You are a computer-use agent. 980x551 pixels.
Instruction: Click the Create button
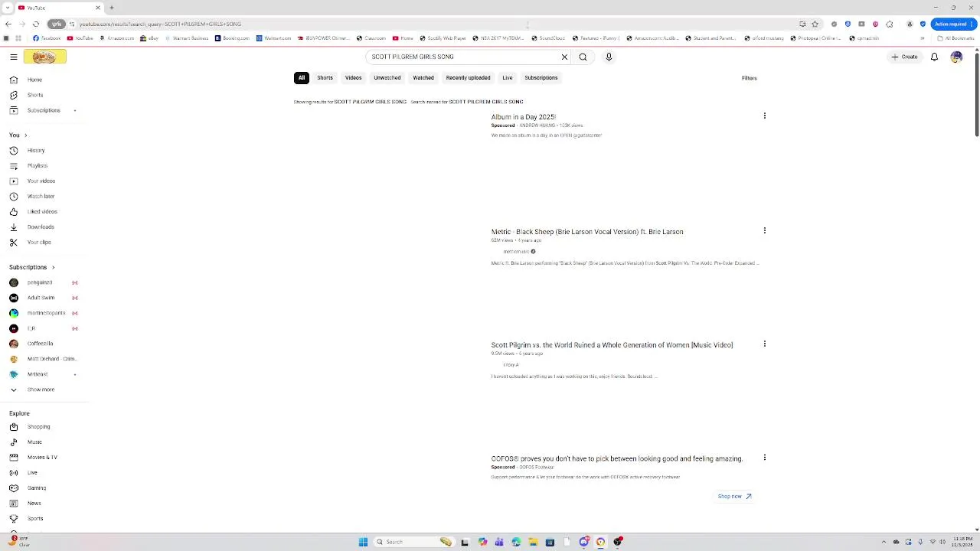(904, 57)
